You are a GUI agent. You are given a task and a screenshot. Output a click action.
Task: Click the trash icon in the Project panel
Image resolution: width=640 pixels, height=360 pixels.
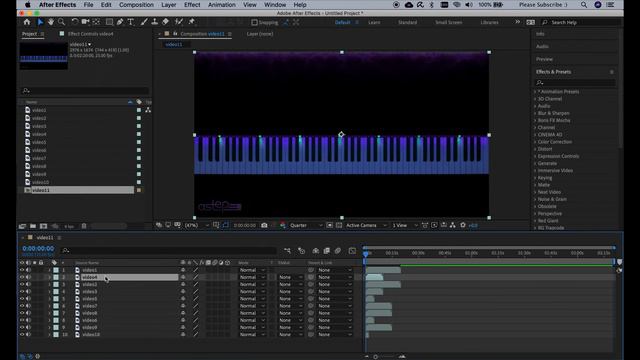click(84, 226)
